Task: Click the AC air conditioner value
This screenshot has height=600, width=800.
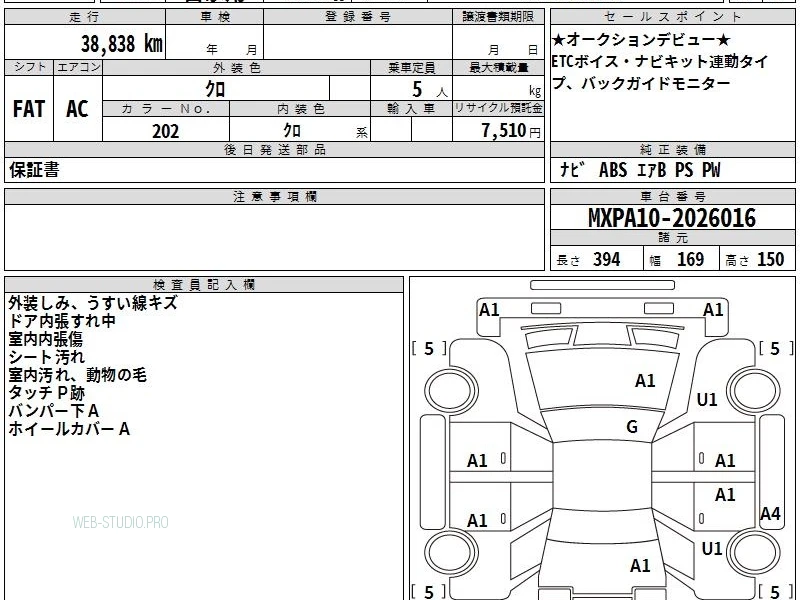Action: pyautogui.click(x=77, y=109)
